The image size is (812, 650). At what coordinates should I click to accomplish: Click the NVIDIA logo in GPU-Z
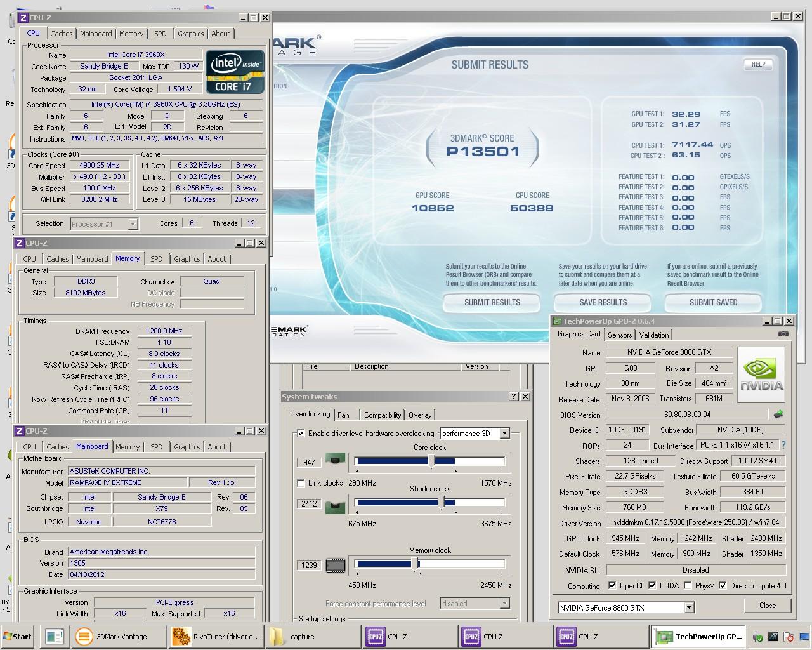click(761, 375)
